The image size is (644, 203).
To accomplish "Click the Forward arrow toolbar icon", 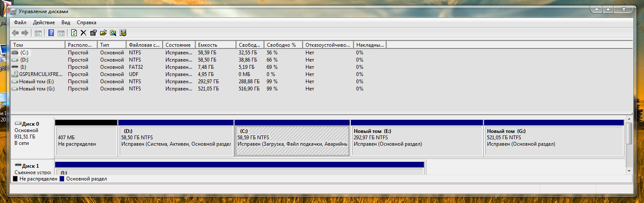I will 25,33.
